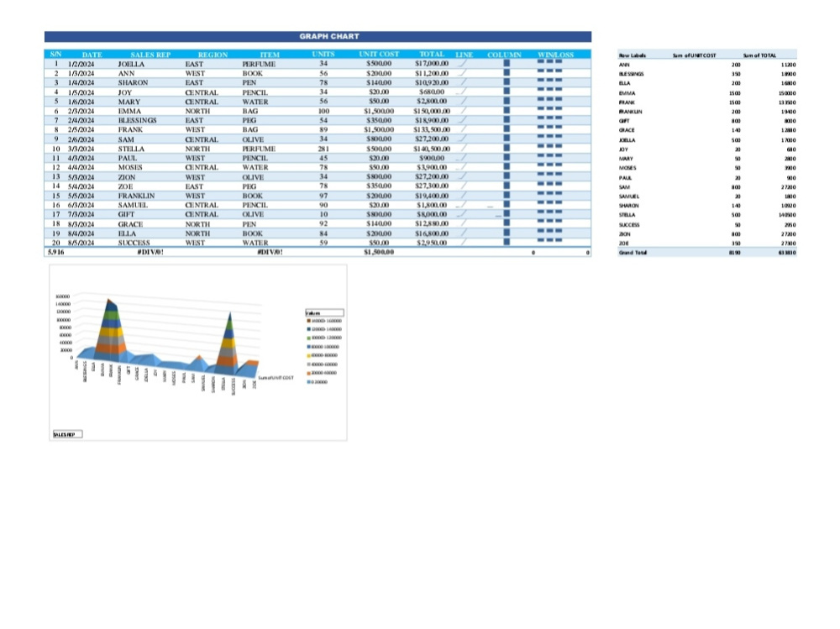Click the Sum of UNIT COST pivot header
Viewport: 840px width, 629px height.
coord(695,55)
